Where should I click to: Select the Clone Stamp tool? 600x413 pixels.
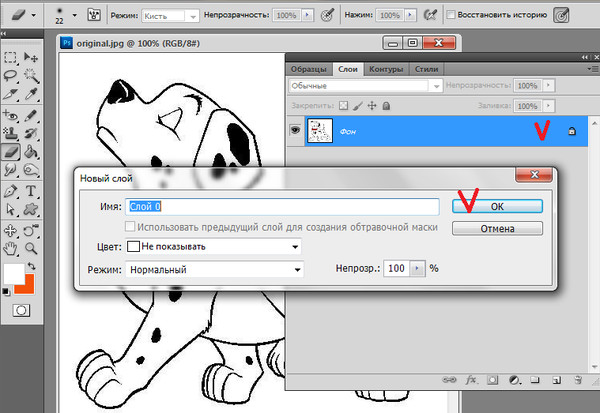tap(10, 133)
